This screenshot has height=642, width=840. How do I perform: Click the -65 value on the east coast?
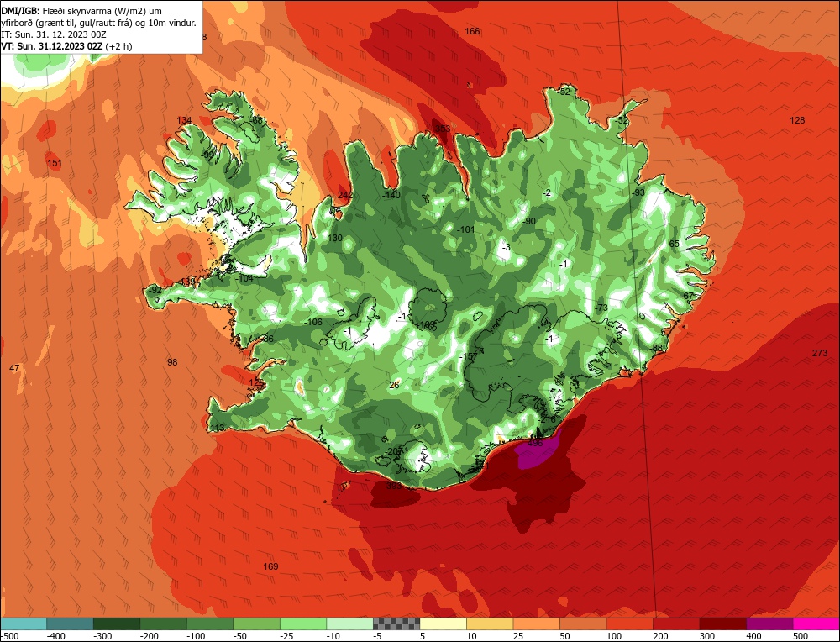(x=672, y=244)
